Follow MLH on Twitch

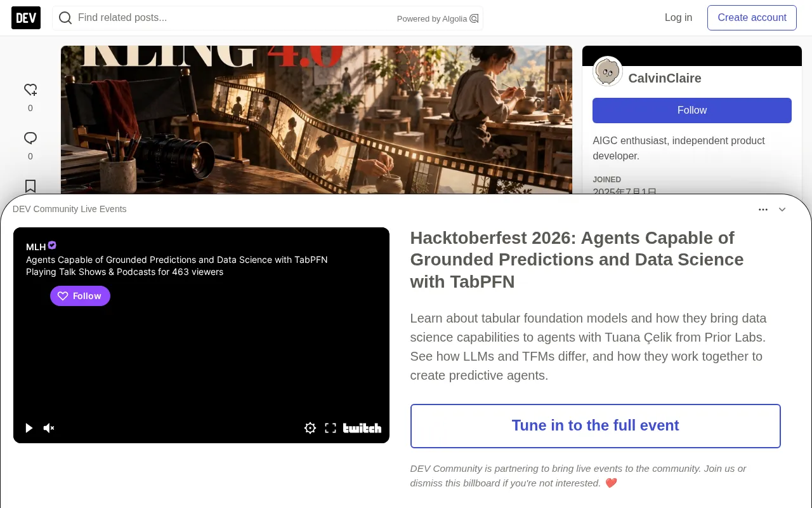pyautogui.click(x=80, y=296)
